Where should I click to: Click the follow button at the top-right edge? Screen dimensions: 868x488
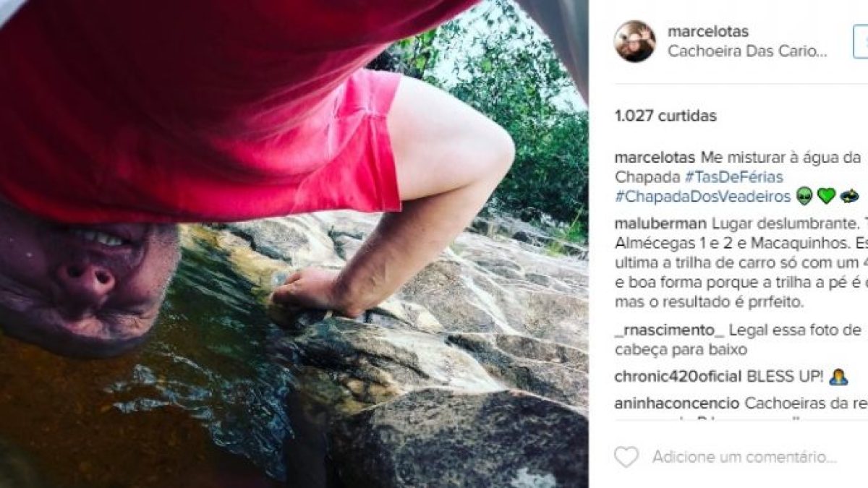861,41
